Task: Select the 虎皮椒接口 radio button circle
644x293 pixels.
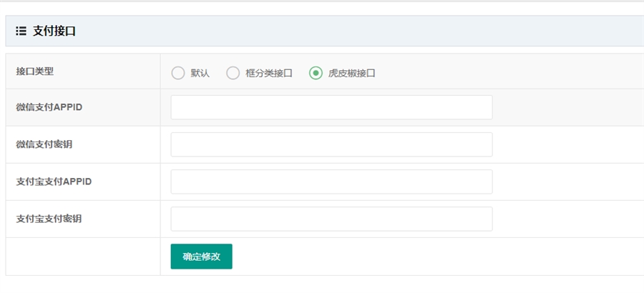Action: point(316,73)
